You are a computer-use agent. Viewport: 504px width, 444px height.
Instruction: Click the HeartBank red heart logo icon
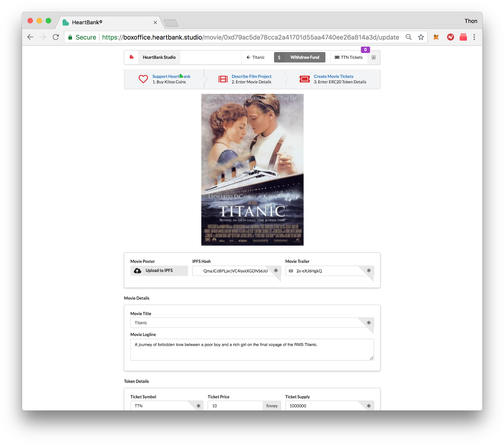(131, 57)
